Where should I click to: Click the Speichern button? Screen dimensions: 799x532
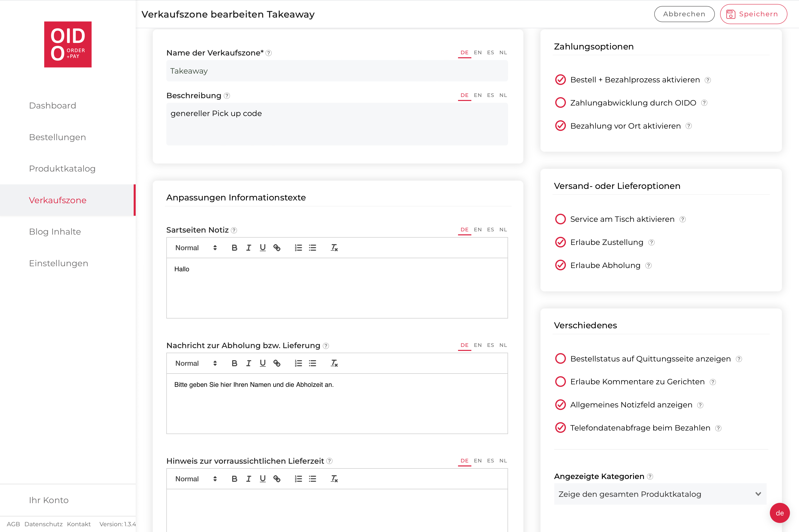click(753, 14)
